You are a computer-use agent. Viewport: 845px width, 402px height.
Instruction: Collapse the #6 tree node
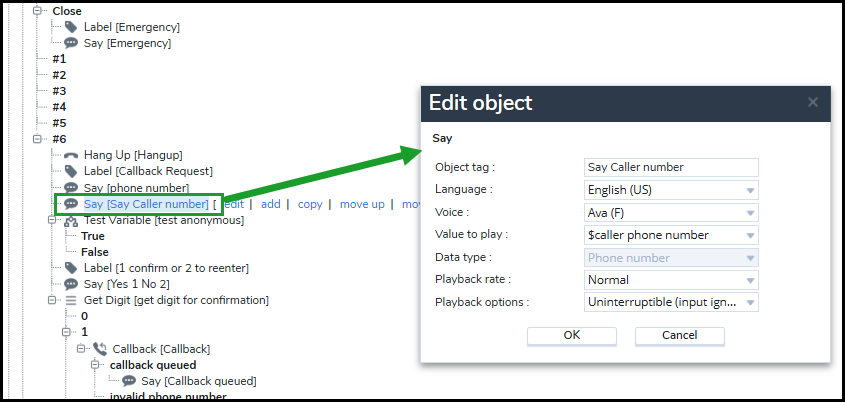(37, 139)
